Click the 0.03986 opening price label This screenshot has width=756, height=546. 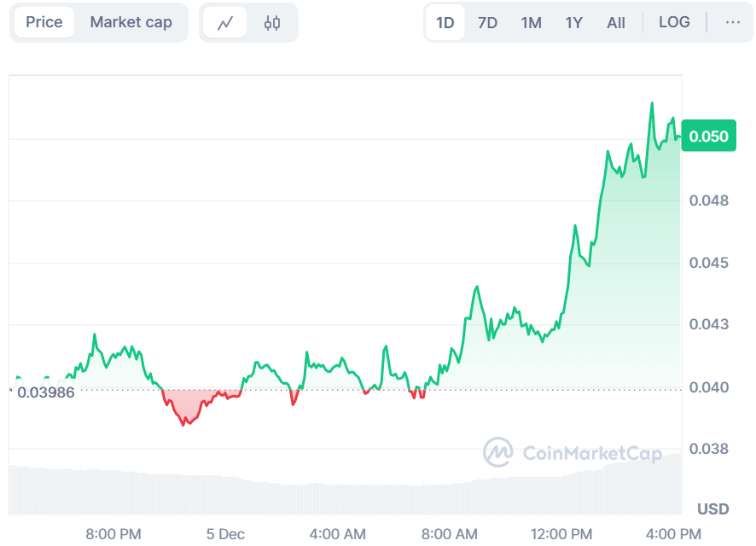pos(46,392)
